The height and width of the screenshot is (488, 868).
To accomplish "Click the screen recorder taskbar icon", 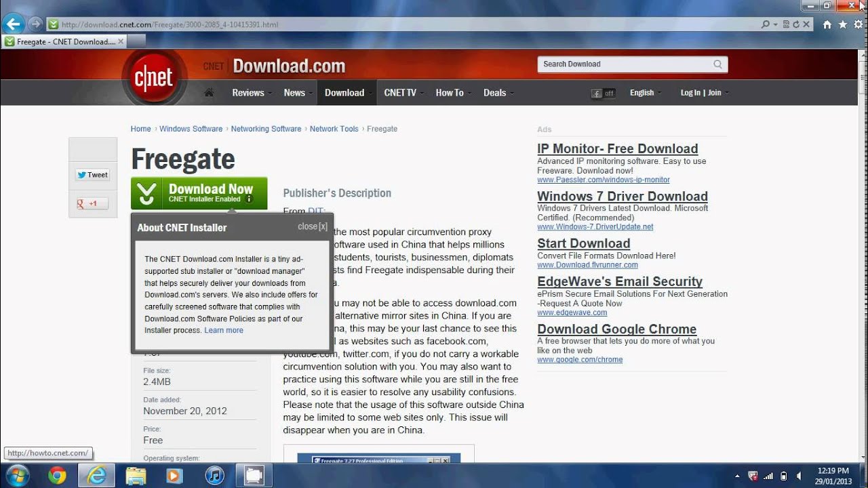I will [x=254, y=476].
